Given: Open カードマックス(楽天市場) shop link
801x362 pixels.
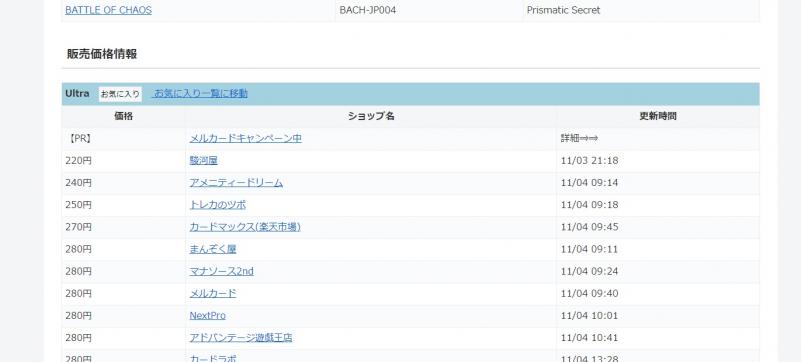Looking at the screenshot, I should pyautogui.click(x=245, y=227).
